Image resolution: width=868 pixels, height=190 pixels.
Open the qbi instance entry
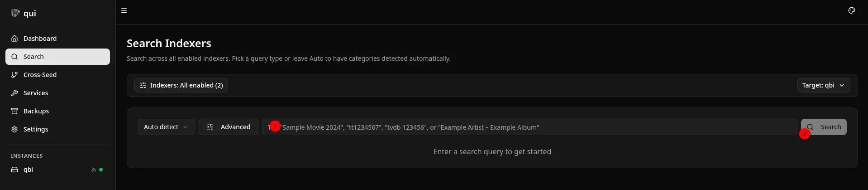pyautogui.click(x=29, y=170)
